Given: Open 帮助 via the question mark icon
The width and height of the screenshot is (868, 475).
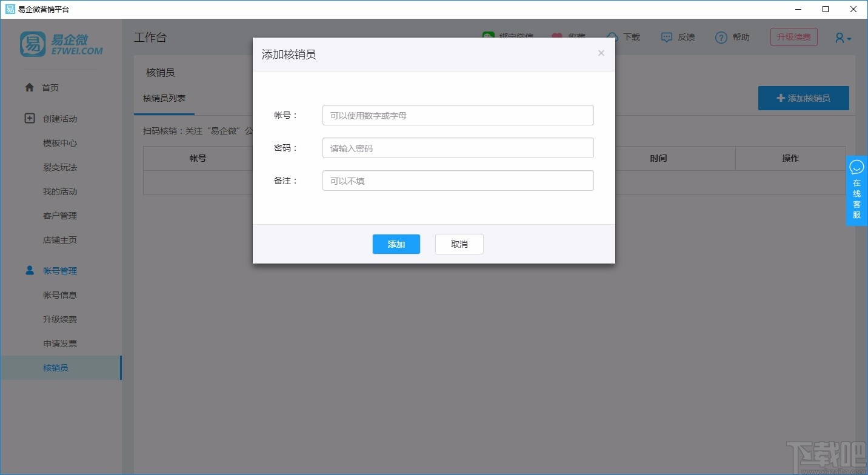Looking at the screenshot, I should click(x=721, y=38).
